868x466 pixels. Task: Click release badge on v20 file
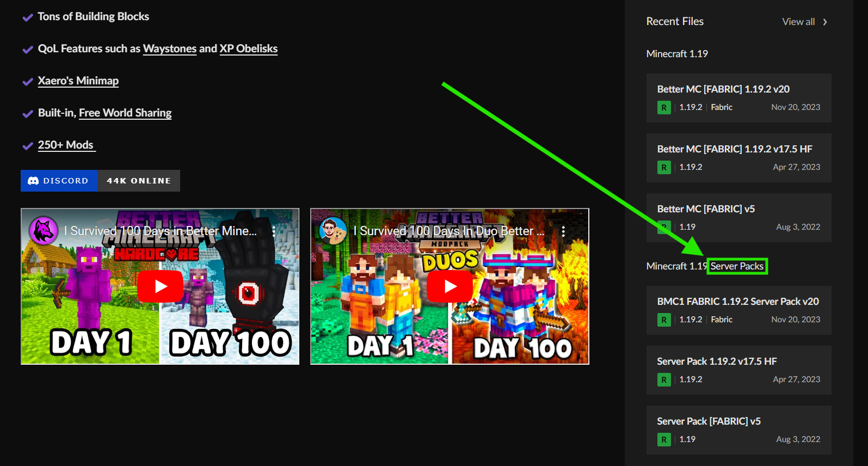click(x=664, y=108)
